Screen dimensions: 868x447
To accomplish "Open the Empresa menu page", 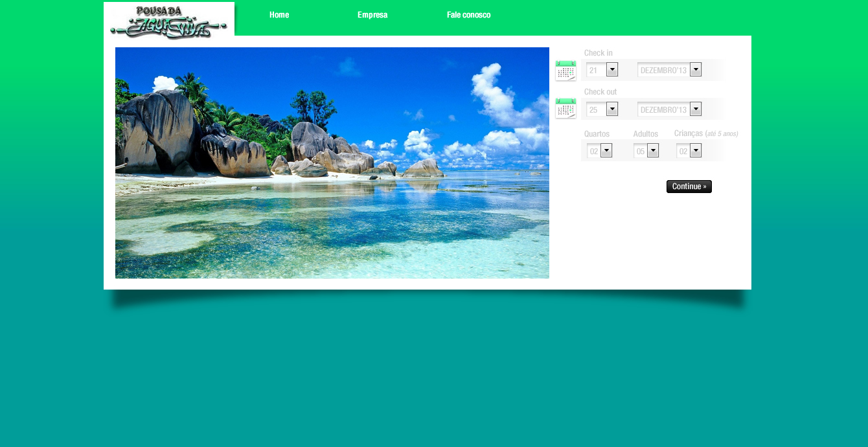I will (372, 15).
